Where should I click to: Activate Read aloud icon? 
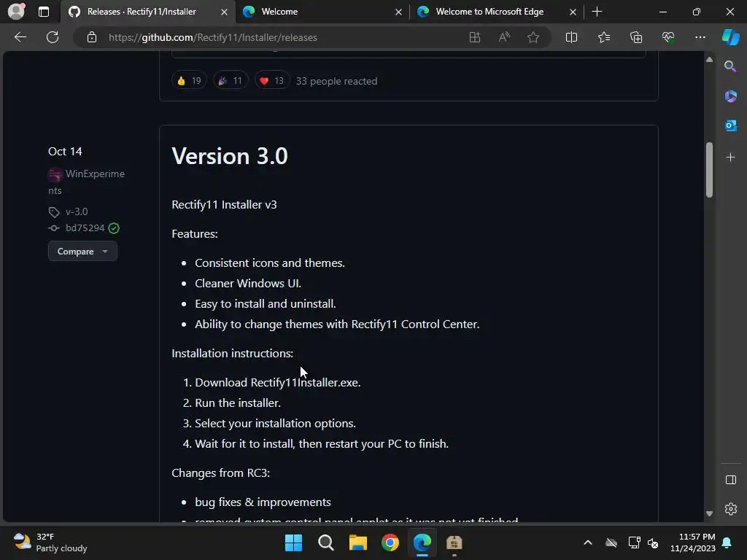coord(504,37)
